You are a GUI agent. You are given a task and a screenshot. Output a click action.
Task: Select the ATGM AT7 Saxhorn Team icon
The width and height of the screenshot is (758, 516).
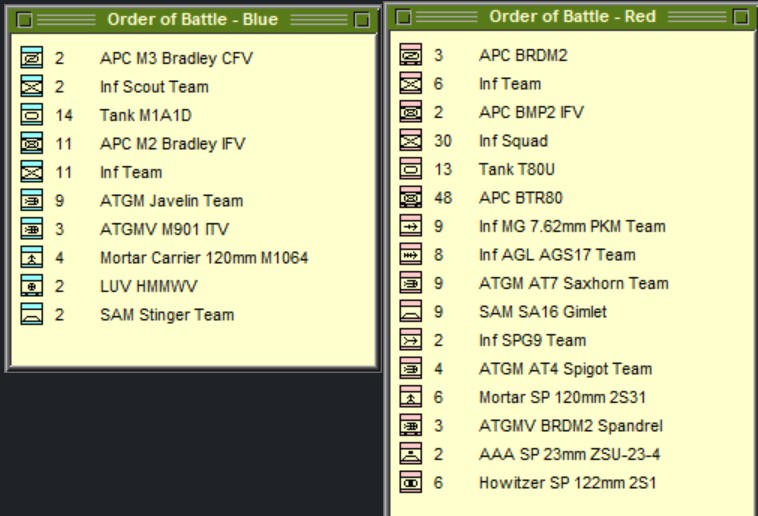(410, 283)
